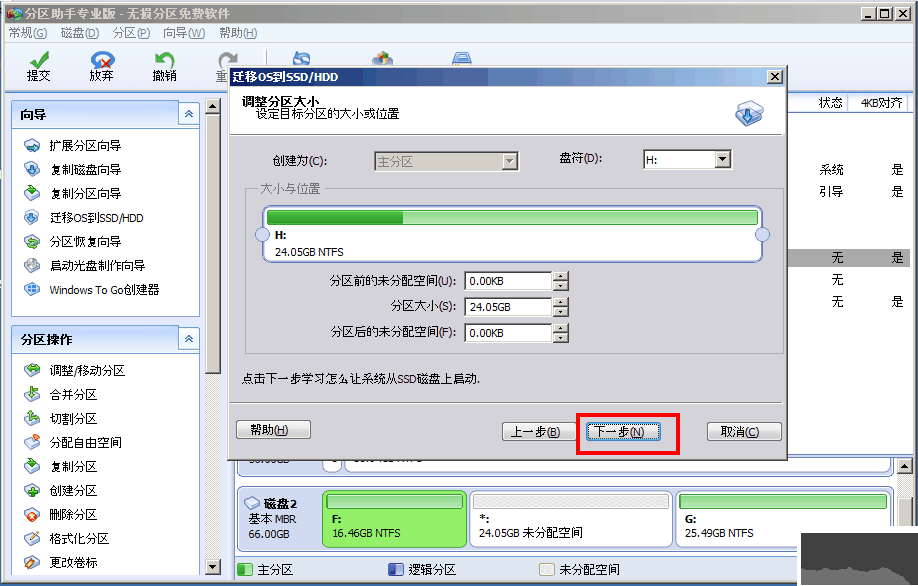918x586 pixels.
Task: Collapse the 分区操作 panel chevron
Action: (x=189, y=339)
